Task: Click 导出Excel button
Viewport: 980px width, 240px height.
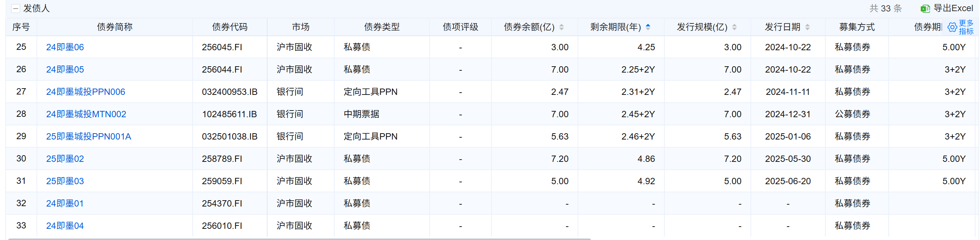Action: [x=946, y=8]
